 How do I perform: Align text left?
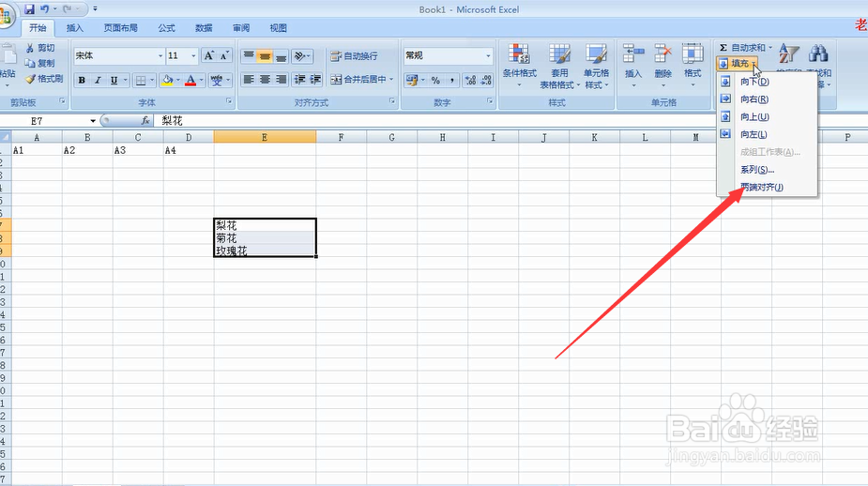click(249, 80)
